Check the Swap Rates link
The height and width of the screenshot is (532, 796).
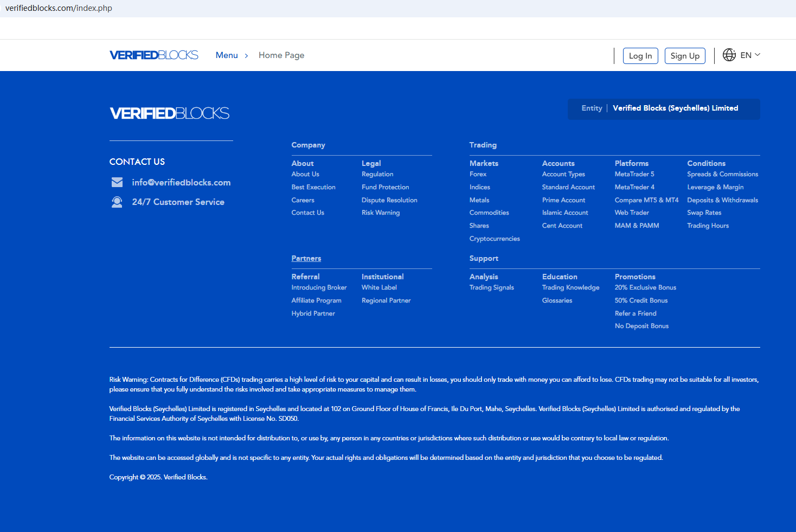pos(704,213)
